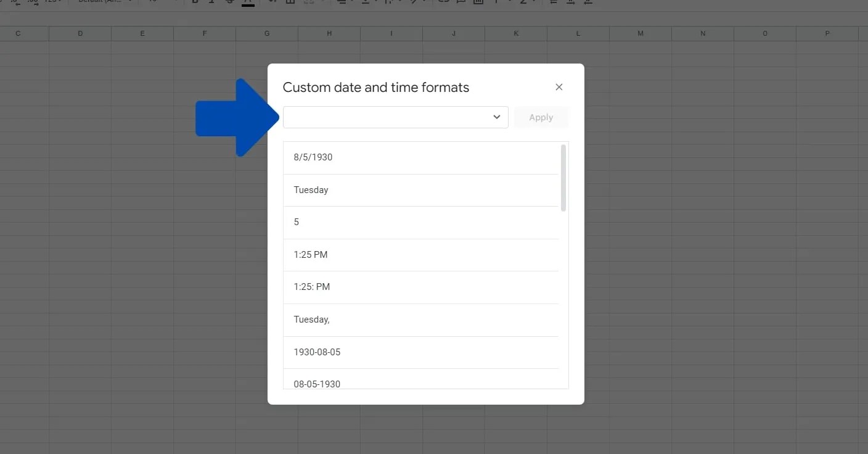Open the fill color tool

coord(270,2)
